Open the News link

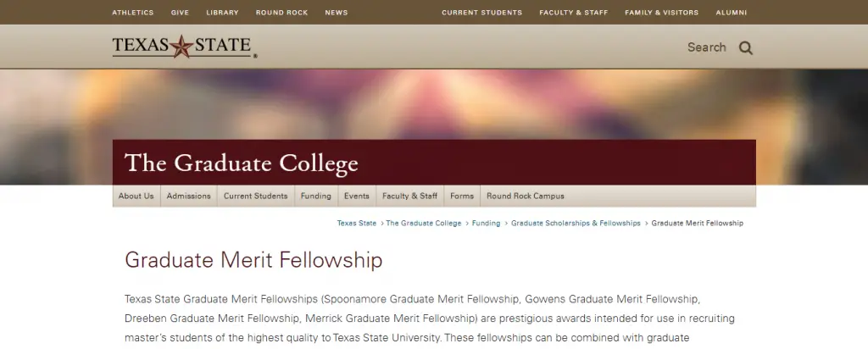point(337,13)
